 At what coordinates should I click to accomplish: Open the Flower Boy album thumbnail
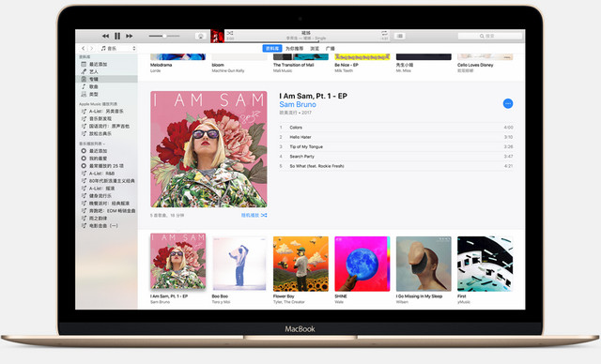click(x=300, y=264)
